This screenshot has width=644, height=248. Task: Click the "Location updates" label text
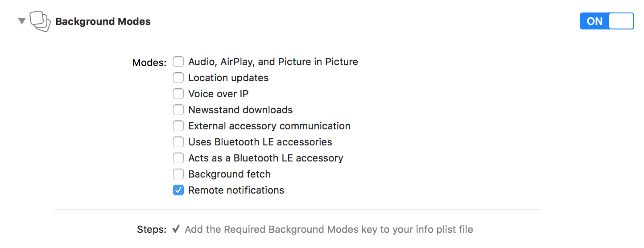pos(228,78)
